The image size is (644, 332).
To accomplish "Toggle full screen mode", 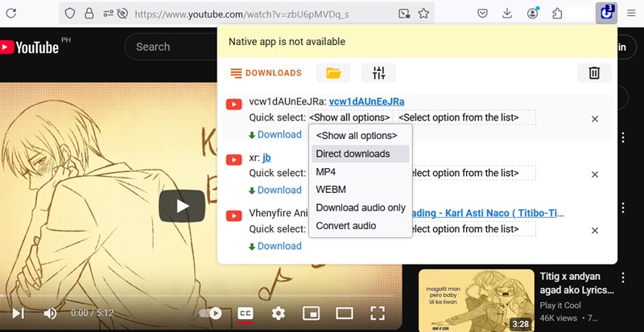I will [378, 314].
